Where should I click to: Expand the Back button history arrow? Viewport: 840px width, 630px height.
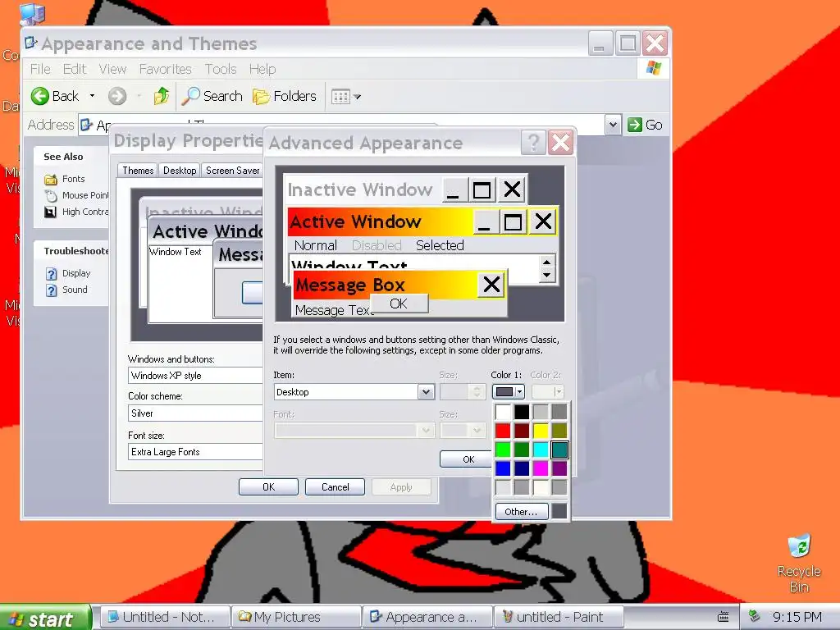click(92, 96)
